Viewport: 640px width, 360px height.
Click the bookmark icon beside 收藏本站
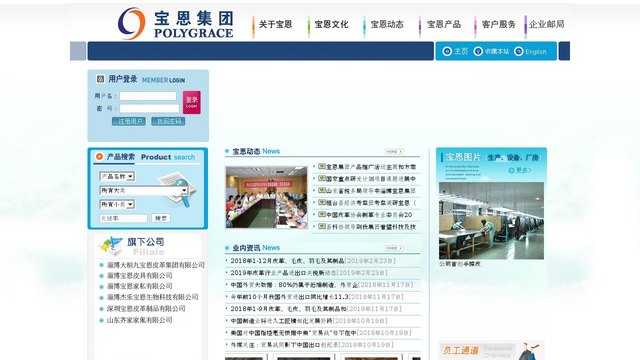[x=478, y=51]
